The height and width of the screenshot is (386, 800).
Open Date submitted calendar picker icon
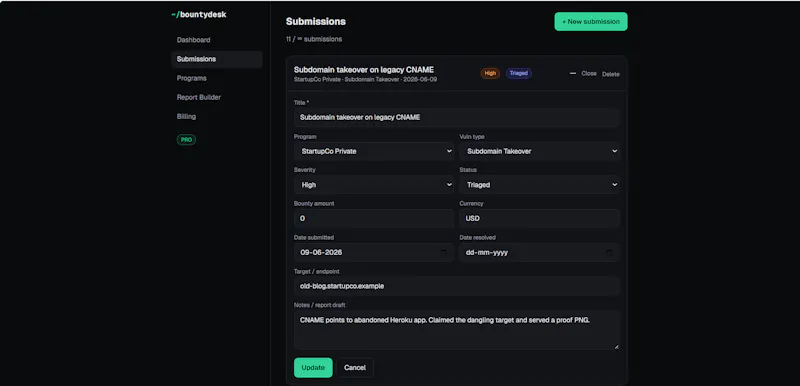[x=443, y=252]
